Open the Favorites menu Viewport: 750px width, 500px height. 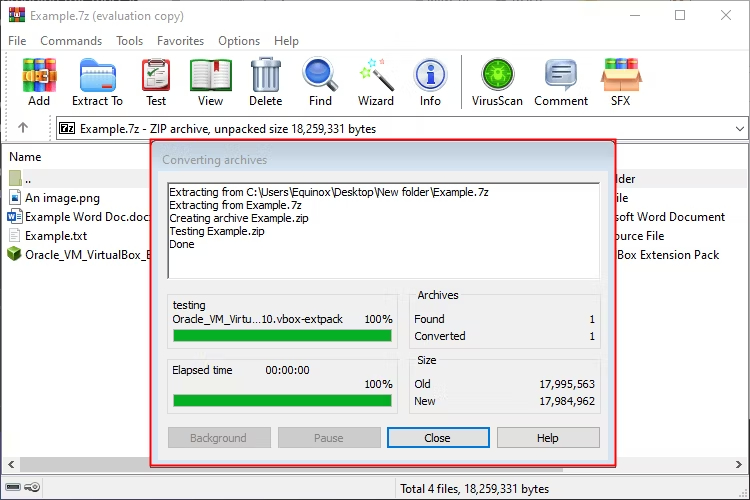pos(180,41)
